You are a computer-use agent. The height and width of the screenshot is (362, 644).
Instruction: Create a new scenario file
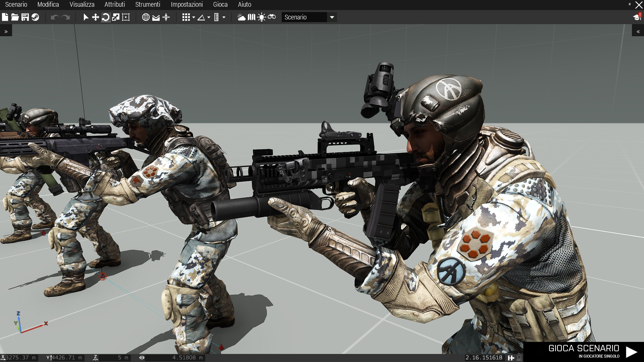(5, 17)
